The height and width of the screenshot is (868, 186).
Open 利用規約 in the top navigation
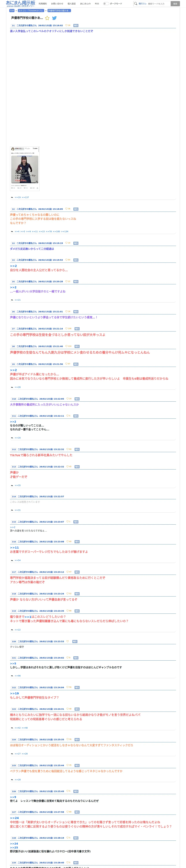(43, 4)
